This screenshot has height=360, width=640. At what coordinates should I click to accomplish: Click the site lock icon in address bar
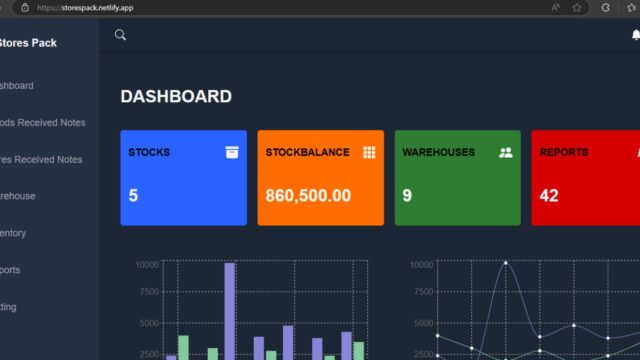point(25,7)
